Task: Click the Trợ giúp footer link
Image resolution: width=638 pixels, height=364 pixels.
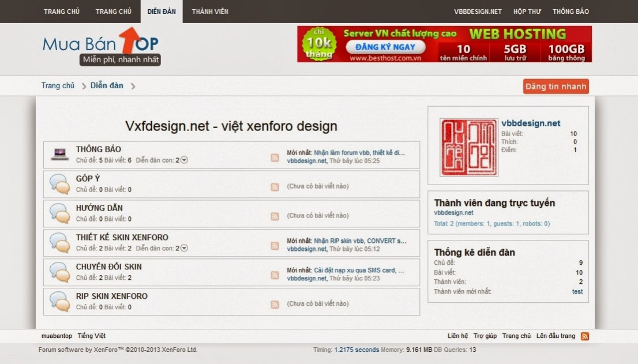Action: point(485,336)
